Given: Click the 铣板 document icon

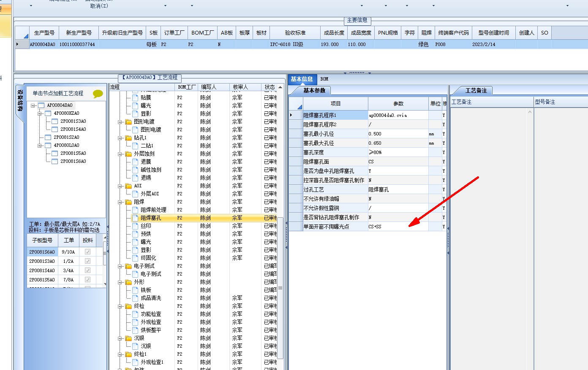Looking at the screenshot, I should [x=135, y=290].
